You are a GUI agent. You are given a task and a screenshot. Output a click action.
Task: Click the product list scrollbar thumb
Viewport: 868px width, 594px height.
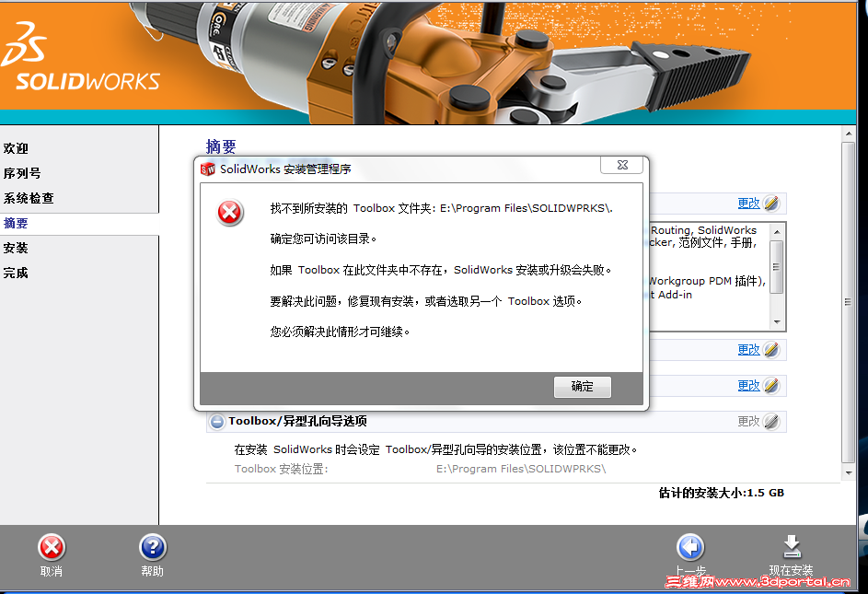777,266
